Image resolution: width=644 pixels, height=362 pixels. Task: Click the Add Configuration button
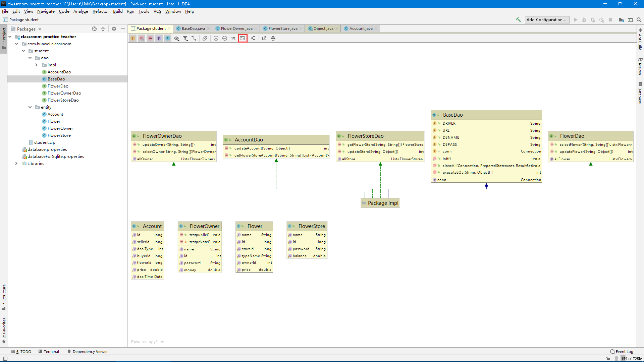[x=547, y=20]
